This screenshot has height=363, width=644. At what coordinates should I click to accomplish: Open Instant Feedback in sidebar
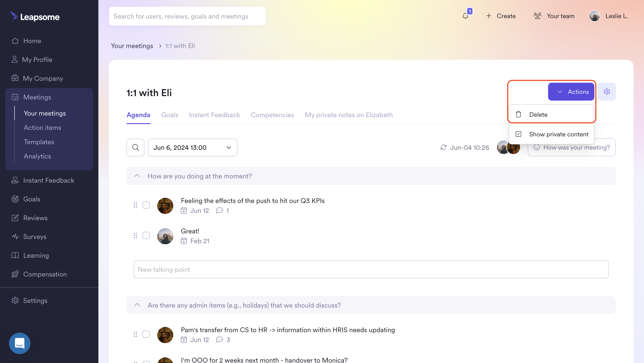42,180
